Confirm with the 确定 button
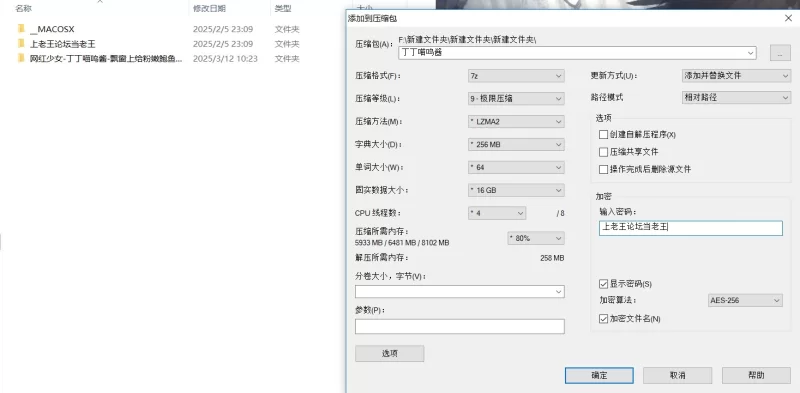Viewport: 800px width, 393px height. click(x=599, y=375)
